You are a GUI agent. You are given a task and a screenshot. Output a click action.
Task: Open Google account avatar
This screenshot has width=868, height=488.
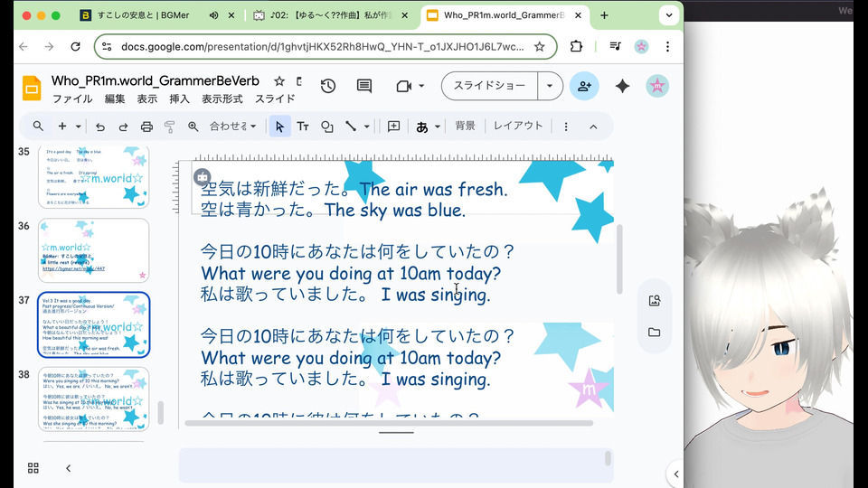coord(657,86)
